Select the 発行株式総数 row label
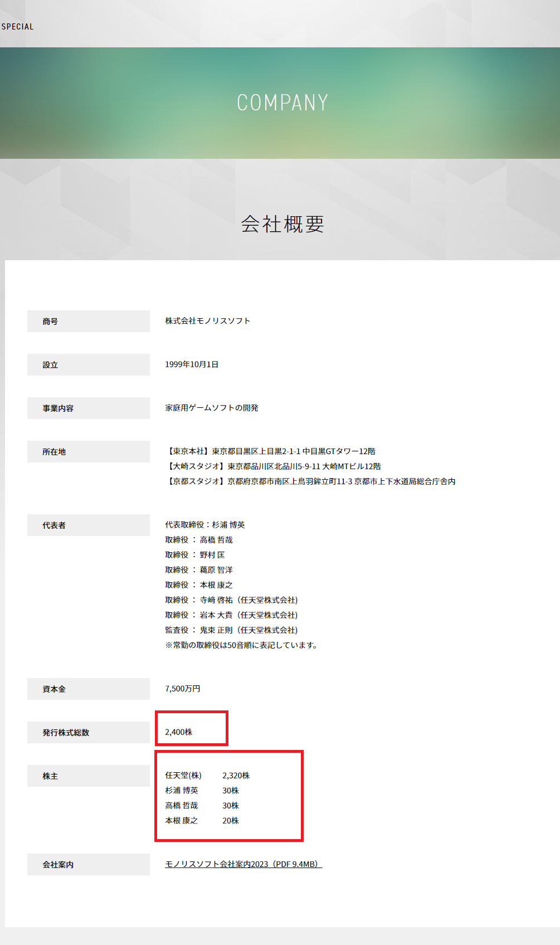This screenshot has width=560, height=945. (x=89, y=733)
